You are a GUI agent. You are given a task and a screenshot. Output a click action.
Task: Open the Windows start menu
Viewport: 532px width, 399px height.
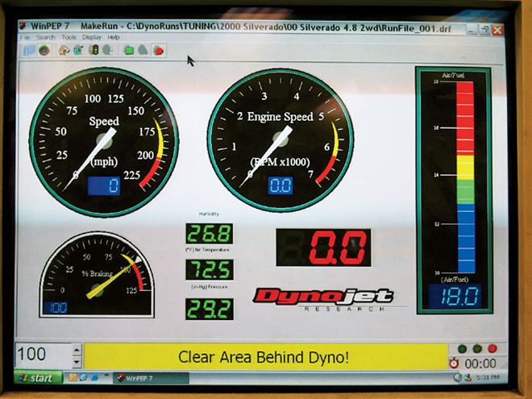point(38,377)
